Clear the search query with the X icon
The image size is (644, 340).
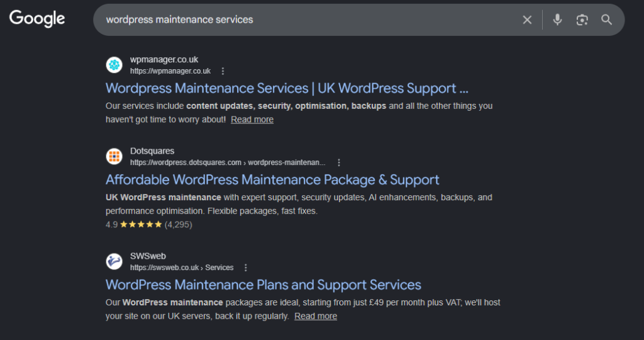[x=527, y=20]
